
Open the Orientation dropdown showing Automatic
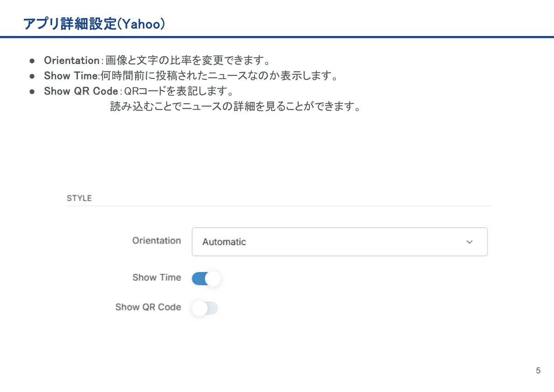tap(339, 241)
